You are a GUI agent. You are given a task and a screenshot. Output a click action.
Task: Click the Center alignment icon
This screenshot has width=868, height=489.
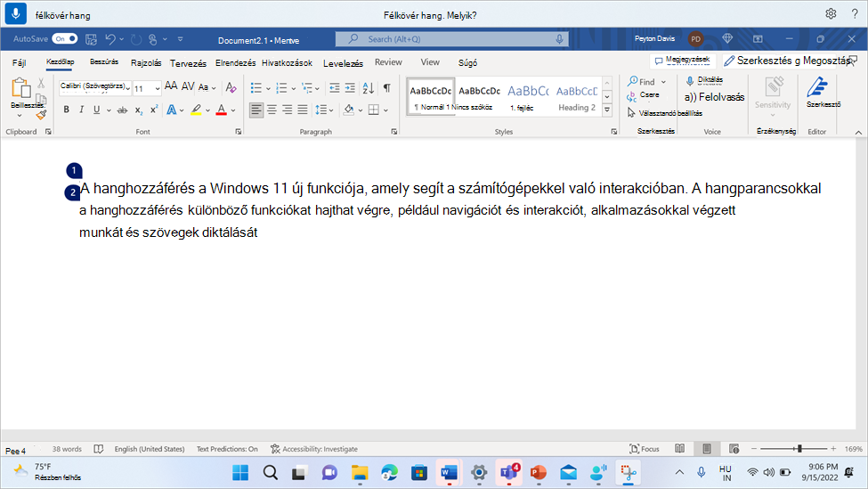(x=272, y=110)
